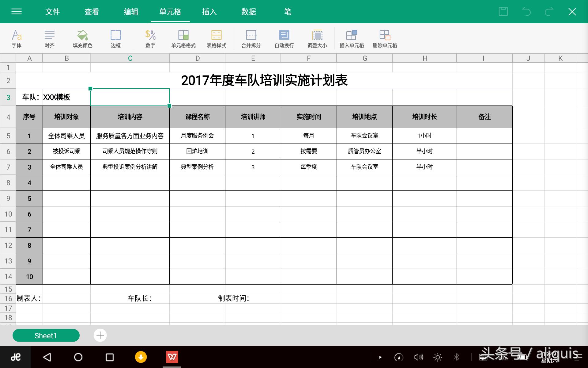The image size is (588, 368).
Task: Open Table Style (表格样式) options
Action: [x=217, y=38]
